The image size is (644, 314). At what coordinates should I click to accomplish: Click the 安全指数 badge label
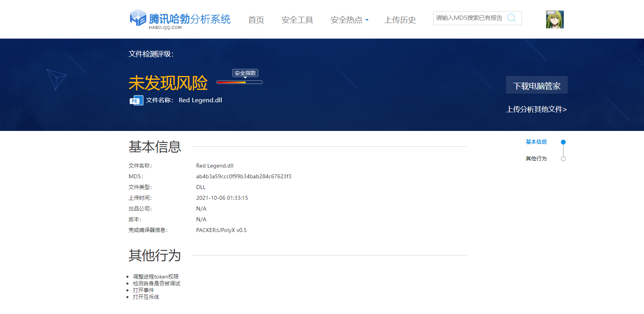point(245,73)
